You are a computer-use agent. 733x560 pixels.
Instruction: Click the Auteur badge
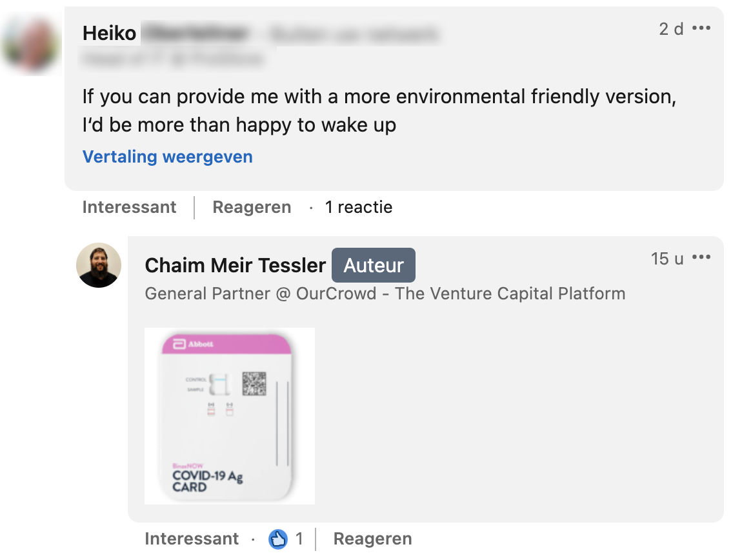coord(374,265)
